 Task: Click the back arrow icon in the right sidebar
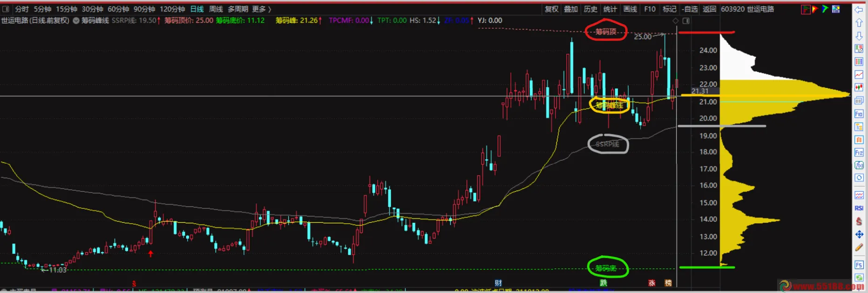pos(859,9)
